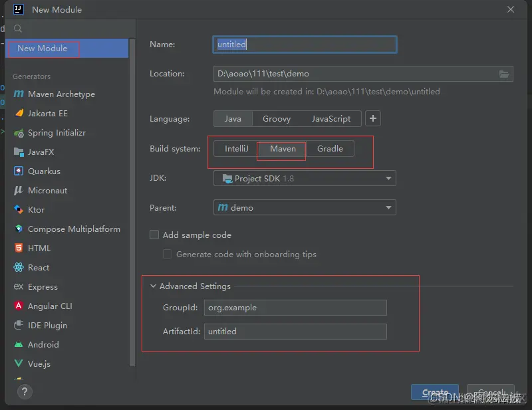Click the Ktor generator icon
This screenshot has width=532, height=410.
tap(19, 209)
